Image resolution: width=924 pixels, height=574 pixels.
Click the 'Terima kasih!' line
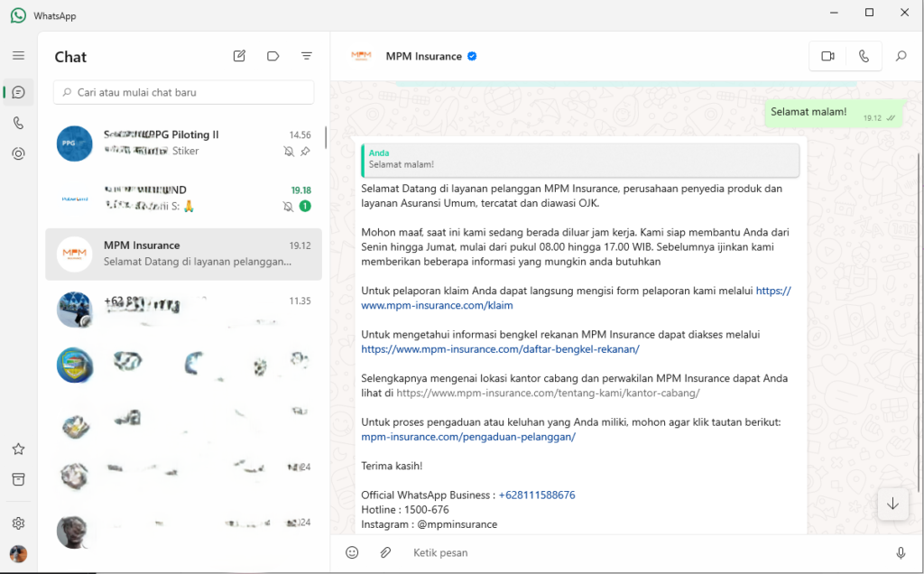tap(392, 467)
